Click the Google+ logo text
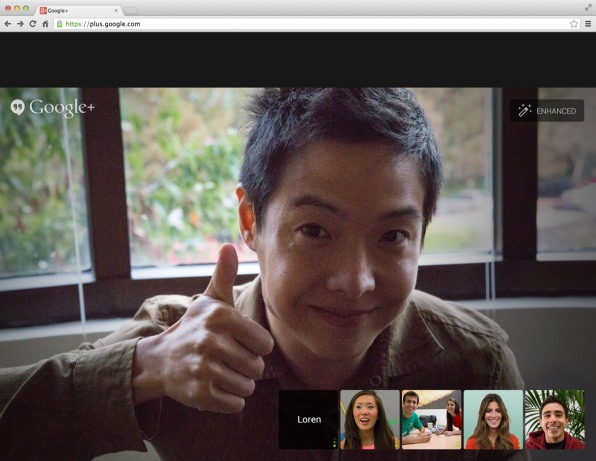 [62, 108]
